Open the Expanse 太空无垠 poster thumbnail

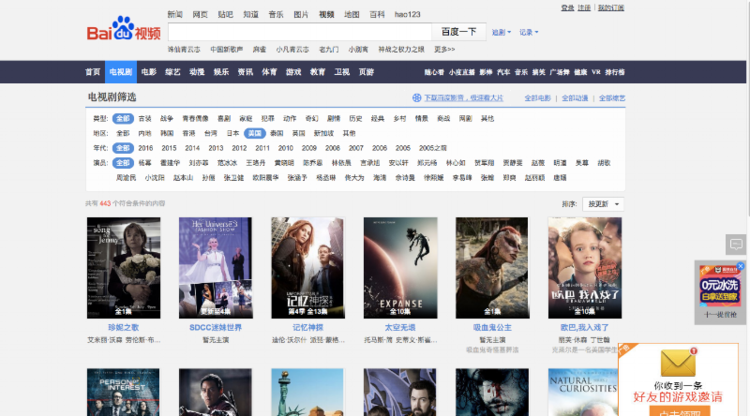point(400,268)
